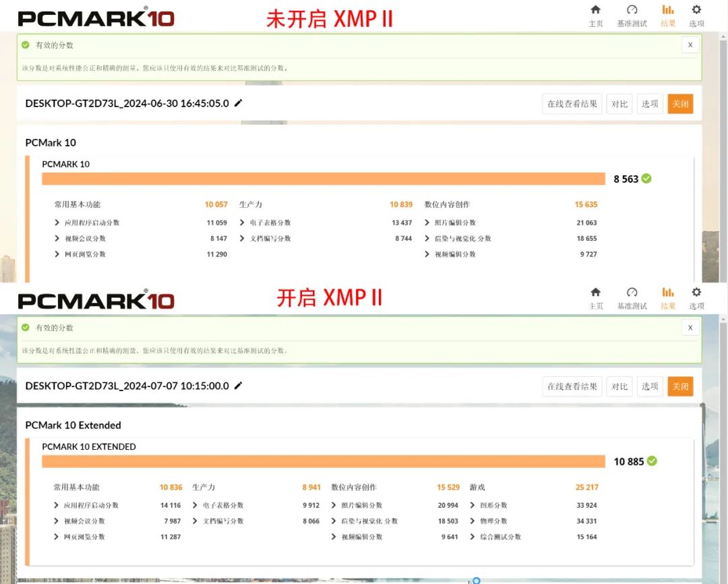Click 常用基本功能 score 10 057

click(216, 204)
